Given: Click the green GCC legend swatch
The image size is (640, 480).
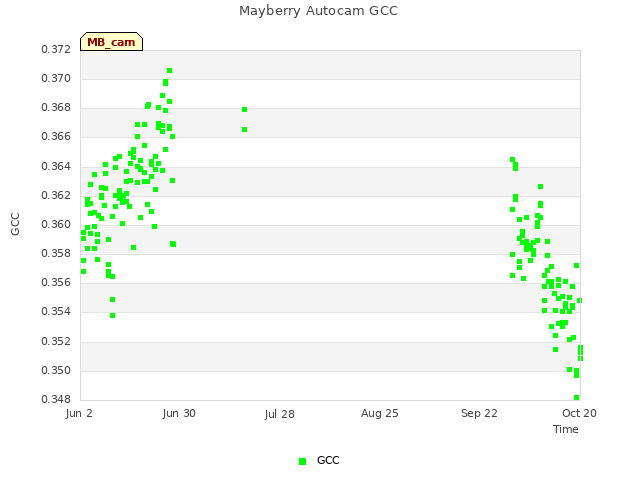Looking at the screenshot, I should pos(302,461).
